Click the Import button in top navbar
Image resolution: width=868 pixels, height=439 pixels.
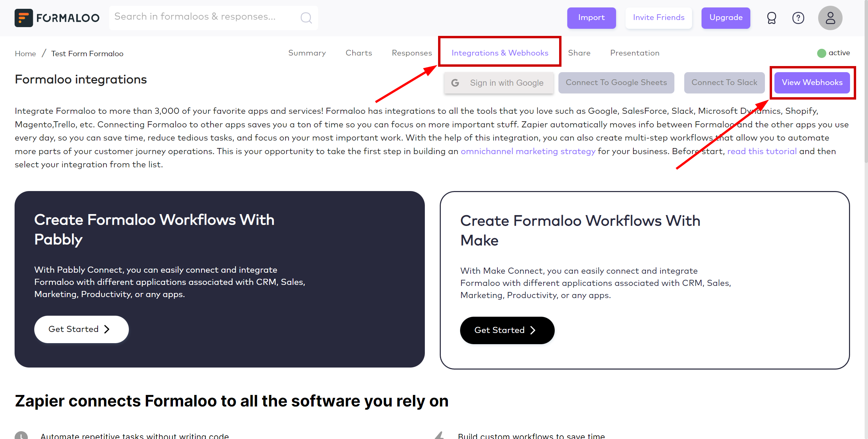tap(591, 17)
